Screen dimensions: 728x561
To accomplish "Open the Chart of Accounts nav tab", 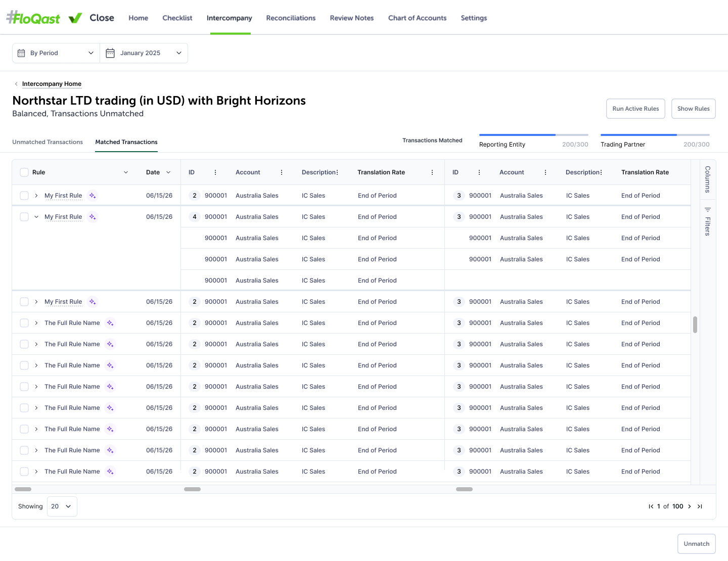I will (x=418, y=18).
